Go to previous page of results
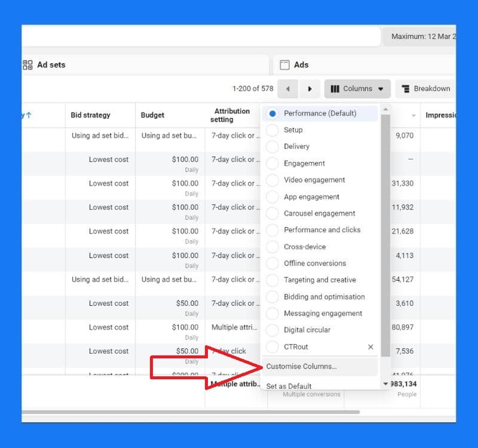The image size is (478, 448). coord(287,88)
